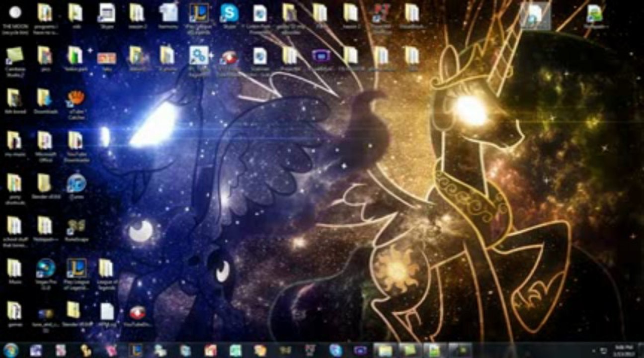Open the Downloads folder on the desktop
644x358 pixels.
(x=45, y=98)
